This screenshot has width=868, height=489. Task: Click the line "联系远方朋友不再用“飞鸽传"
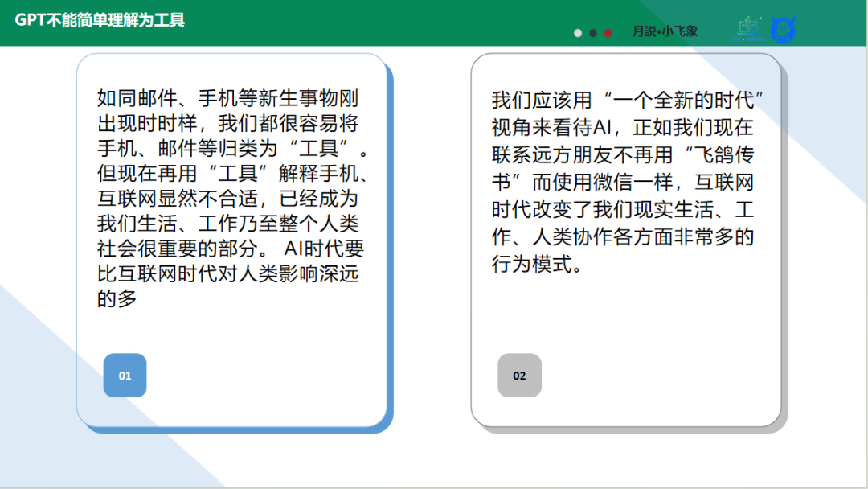(x=623, y=154)
